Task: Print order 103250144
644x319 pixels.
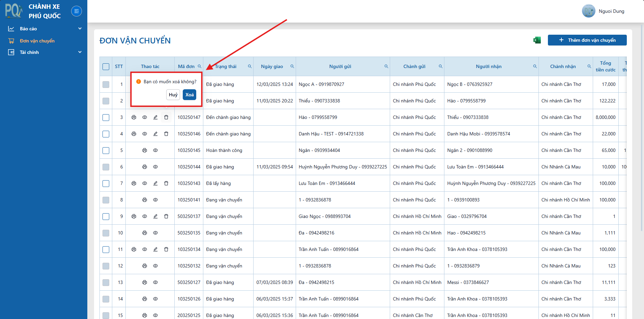Action: [145, 167]
